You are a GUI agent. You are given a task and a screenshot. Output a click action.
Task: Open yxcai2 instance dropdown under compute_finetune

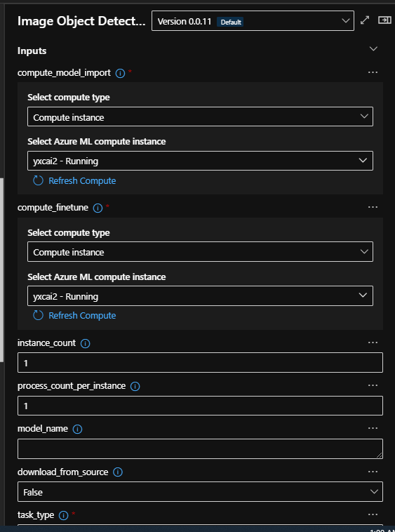200,296
